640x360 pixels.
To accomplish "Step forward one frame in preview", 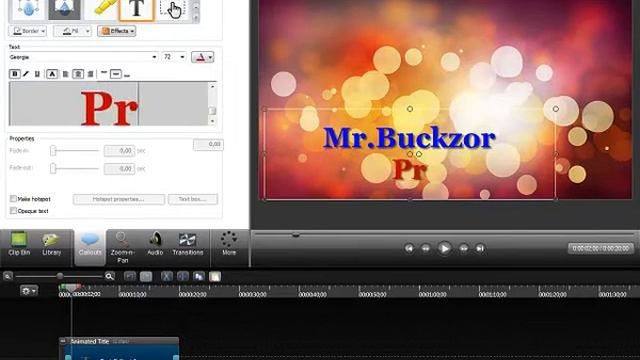I will point(463,248).
